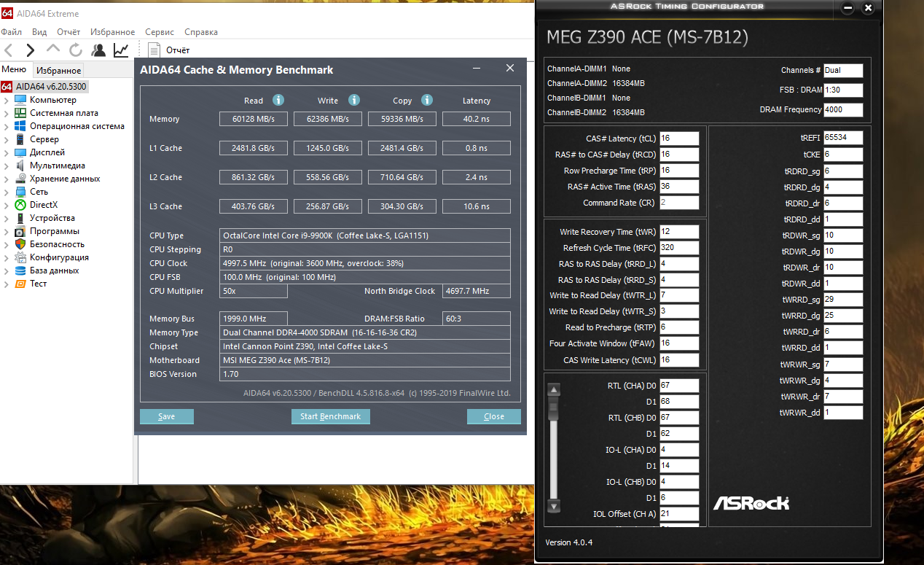Click the DRAM Frequency field
924x565 pixels.
click(843, 110)
